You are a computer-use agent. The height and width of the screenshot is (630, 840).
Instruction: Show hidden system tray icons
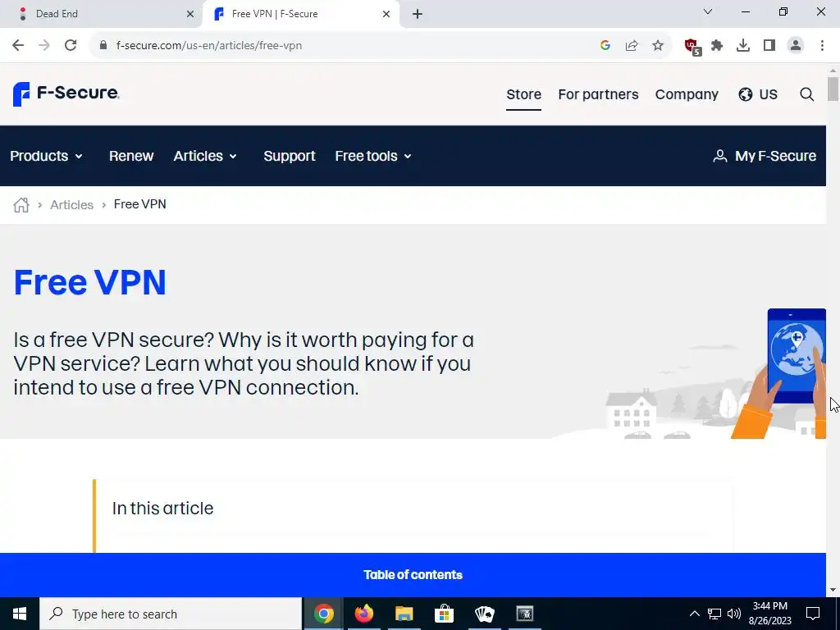[x=694, y=614]
